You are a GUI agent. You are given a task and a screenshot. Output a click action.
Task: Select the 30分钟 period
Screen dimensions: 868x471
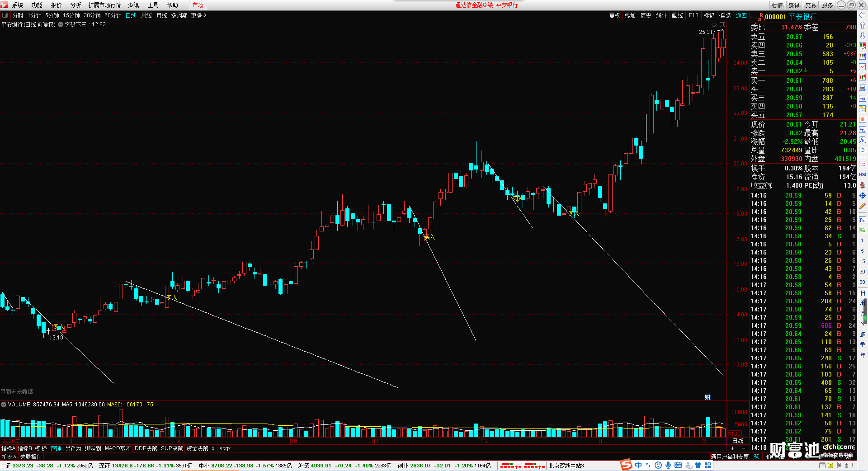coord(92,15)
